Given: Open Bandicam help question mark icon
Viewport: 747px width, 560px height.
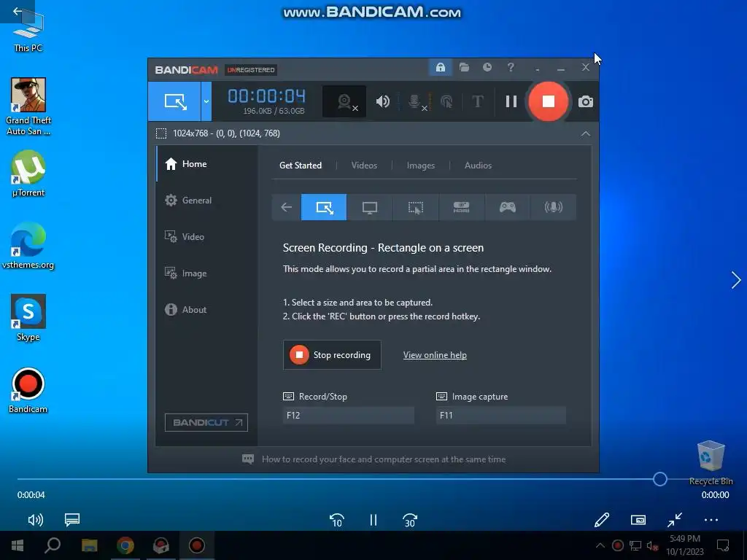Looking at the screenshot, I should click(511, 67).
